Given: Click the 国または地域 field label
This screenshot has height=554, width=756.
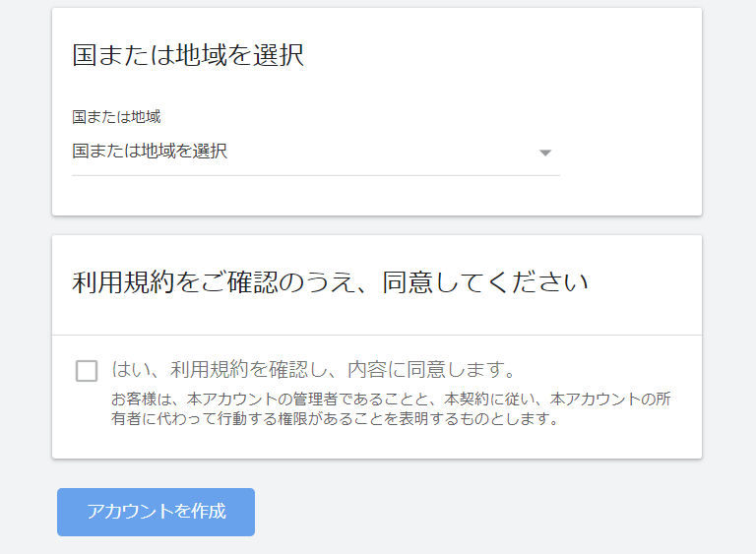Looking at the screenshot, I should 116,117.
